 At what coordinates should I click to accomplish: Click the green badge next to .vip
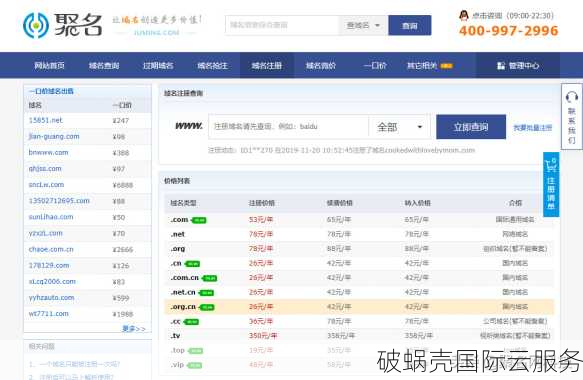point(194,365)
